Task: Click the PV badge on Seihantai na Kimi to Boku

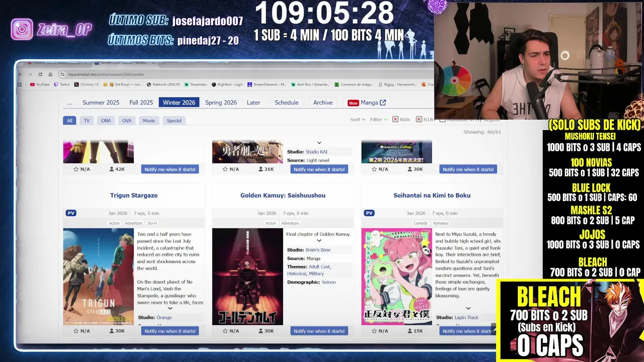Action: (369, 213)
